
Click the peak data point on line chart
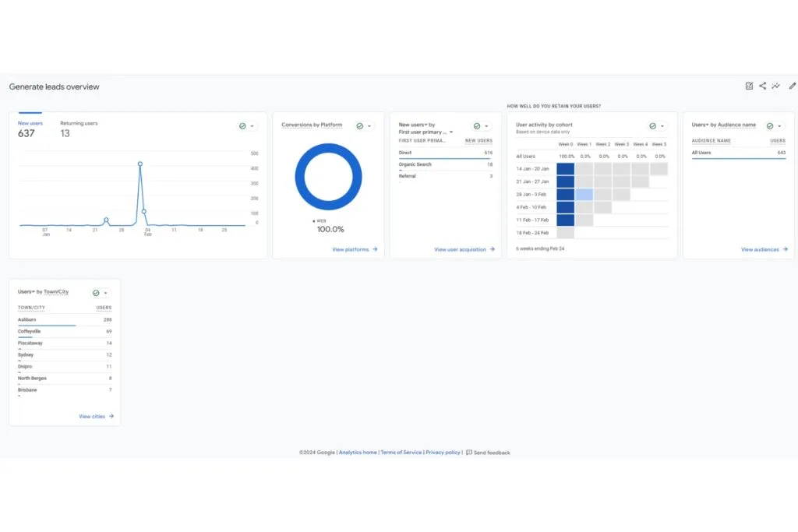click(x=140, y=164)
